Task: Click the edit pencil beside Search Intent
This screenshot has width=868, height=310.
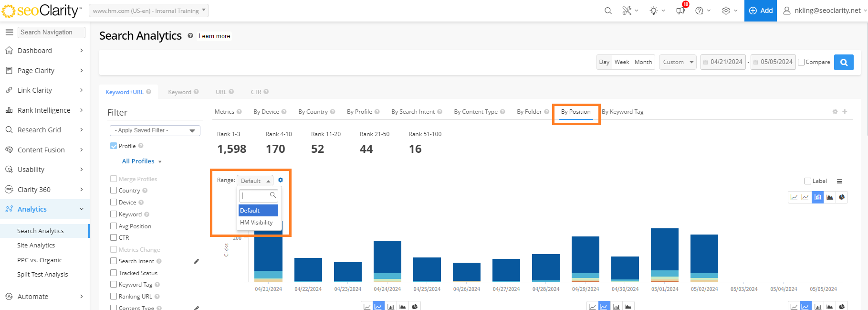Action: pyautogui.click(x=196, y=261)
